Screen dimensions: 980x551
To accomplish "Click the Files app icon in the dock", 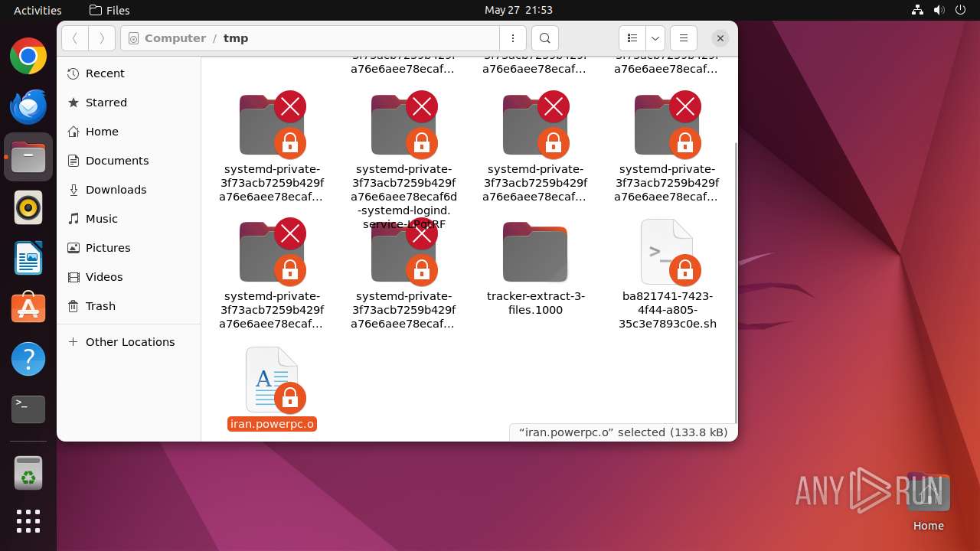I will pyautogui.click(x=28, y=157).
